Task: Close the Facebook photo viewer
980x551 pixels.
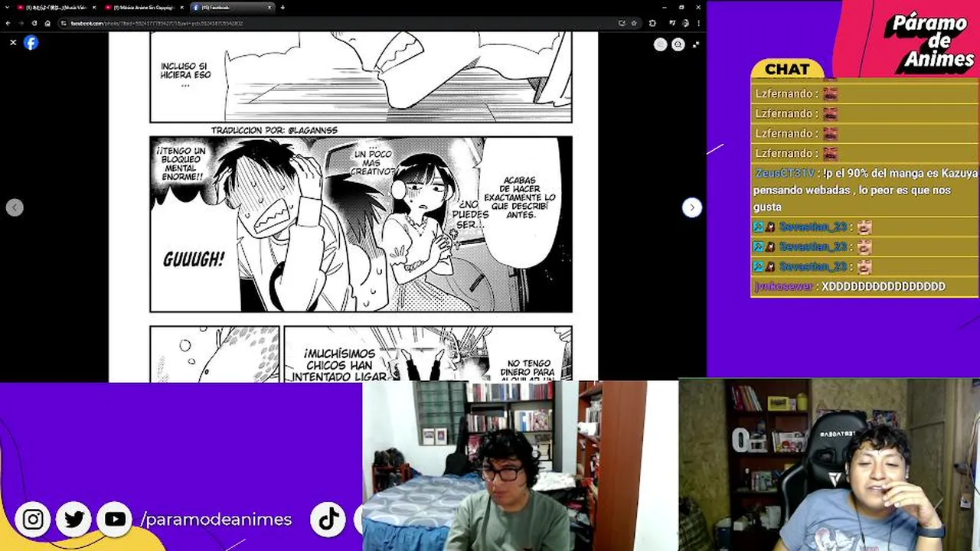Action: pyautogui.click(x=13, y=43)
